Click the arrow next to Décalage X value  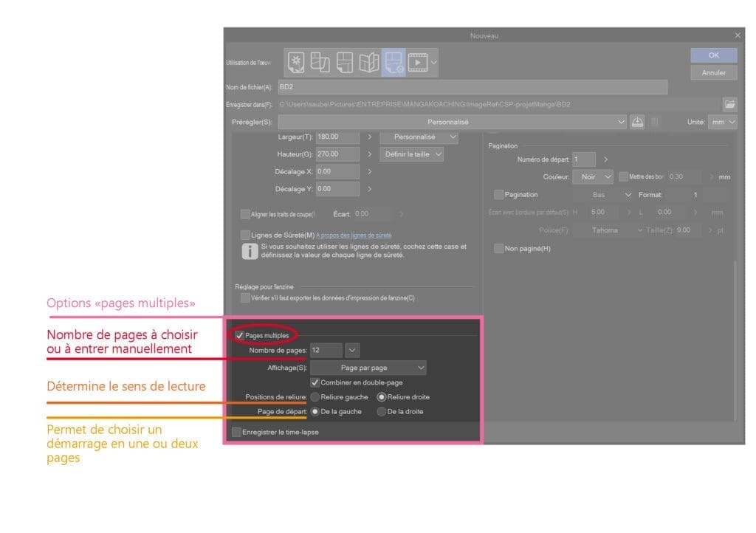point(369,171)
